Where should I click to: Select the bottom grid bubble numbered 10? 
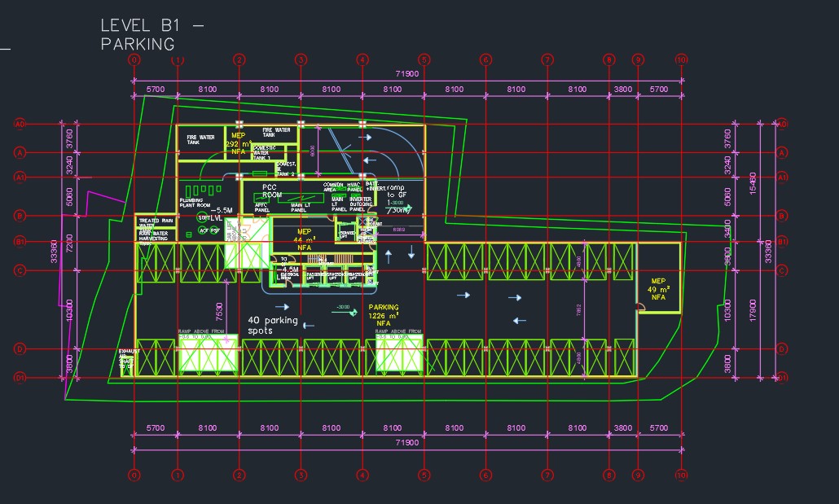point(681,476)
